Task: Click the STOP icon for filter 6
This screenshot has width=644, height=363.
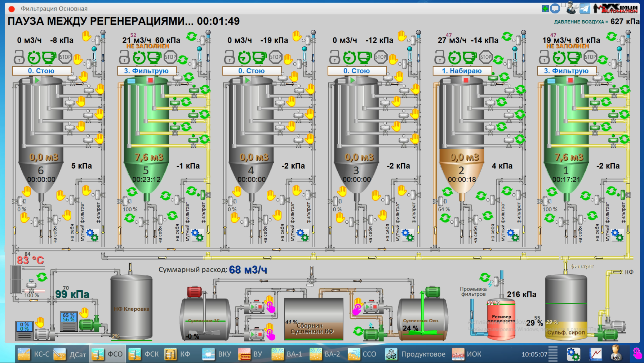Action: click(65, 57)
